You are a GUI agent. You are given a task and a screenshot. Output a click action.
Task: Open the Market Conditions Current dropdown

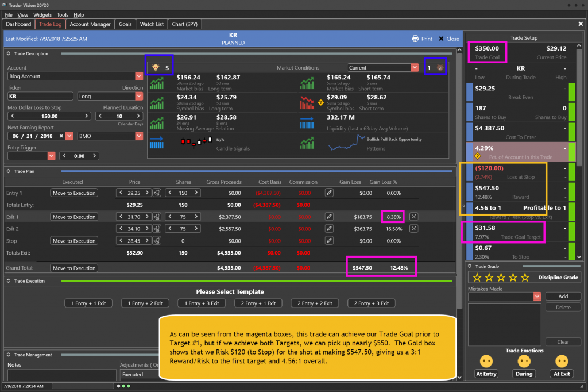pos(415,68)
